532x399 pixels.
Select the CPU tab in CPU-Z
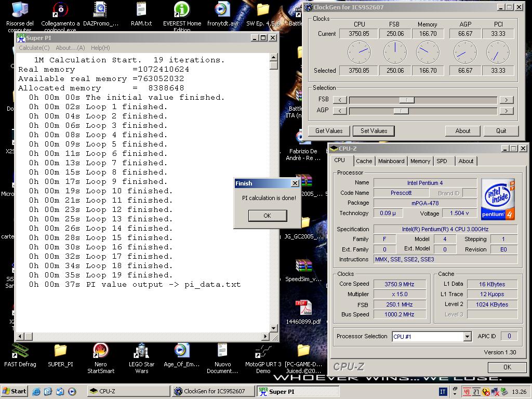[x=340, y=160]
